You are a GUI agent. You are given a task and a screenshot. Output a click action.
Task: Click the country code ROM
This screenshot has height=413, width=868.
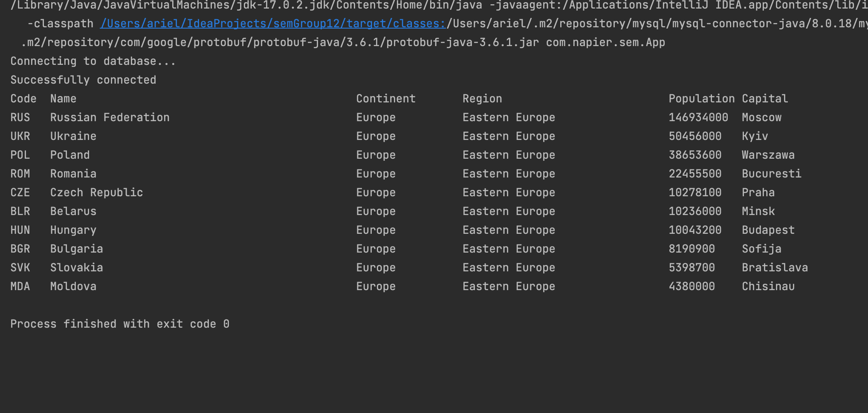click(20, 174)
